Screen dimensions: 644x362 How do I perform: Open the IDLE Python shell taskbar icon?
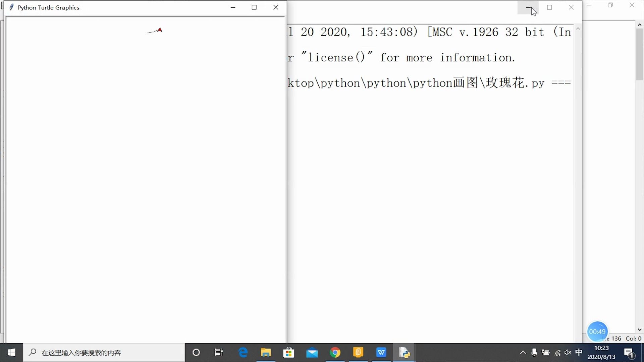click(x=404, y=353)
